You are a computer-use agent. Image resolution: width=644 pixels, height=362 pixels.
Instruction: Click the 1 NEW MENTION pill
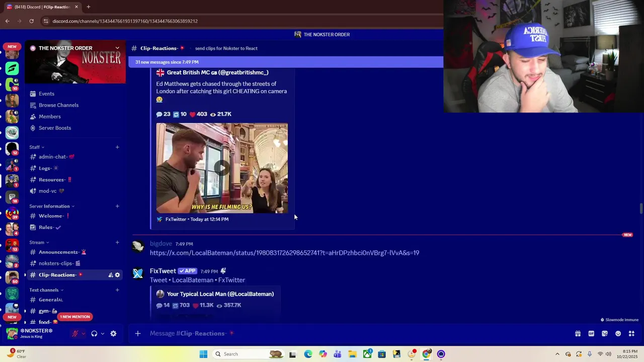(x=75, y=317)
